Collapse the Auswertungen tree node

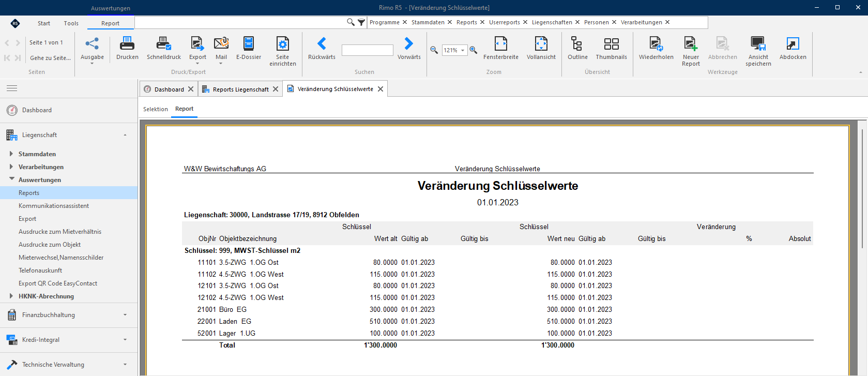[11, 179]
